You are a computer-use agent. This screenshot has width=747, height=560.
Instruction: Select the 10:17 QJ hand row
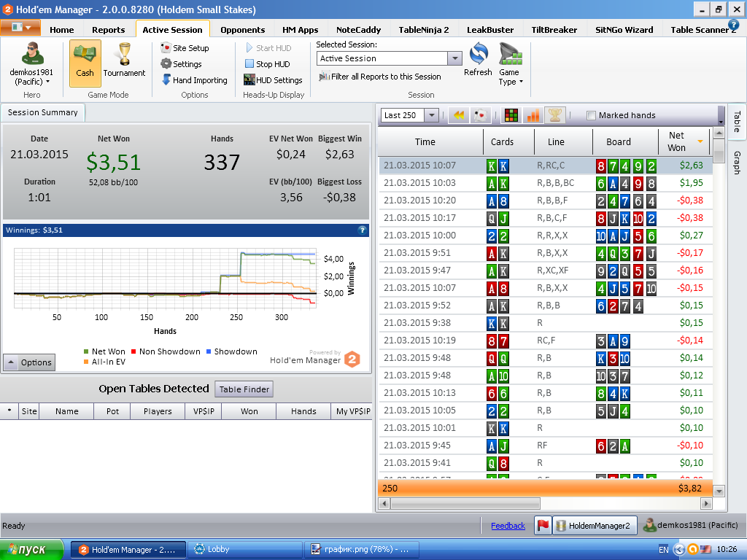tap(546, 218)
